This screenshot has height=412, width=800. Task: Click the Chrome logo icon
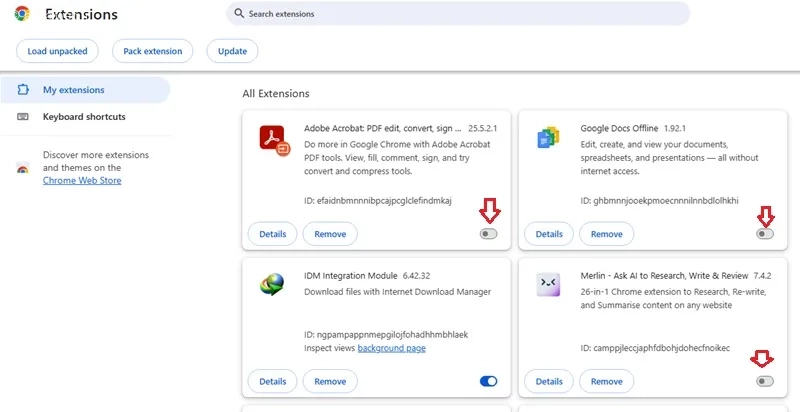coord(22,13)
